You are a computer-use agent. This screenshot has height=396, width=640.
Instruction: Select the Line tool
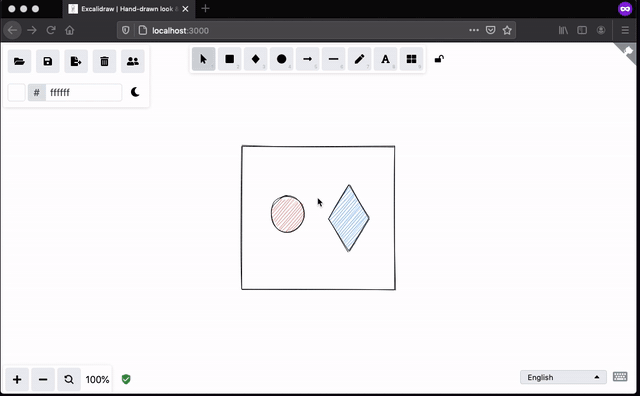(x=333, y=59)
